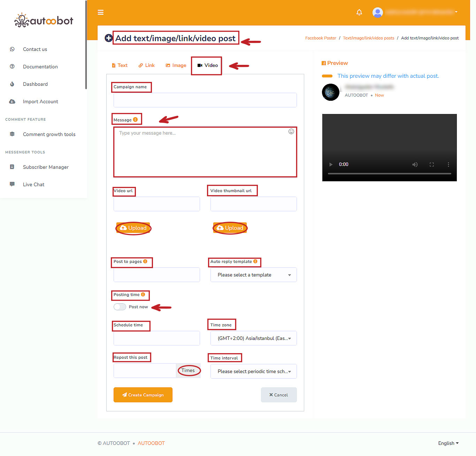Mute the preview video volume
Viewport: 476px width, 456px height.
pos(415,165)
